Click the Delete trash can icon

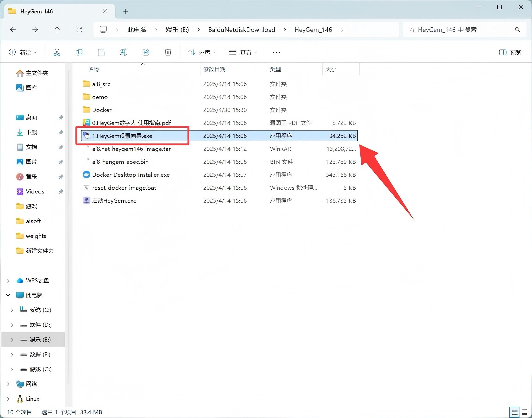[x=168, y=52]
